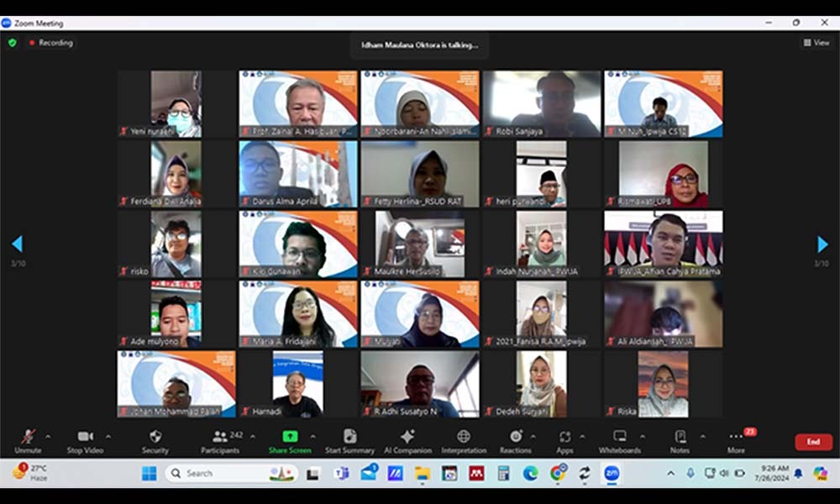Viewport: 840px width, 504px height.
Task: Unmute the microphone
Action: click(x=28, y=437)
